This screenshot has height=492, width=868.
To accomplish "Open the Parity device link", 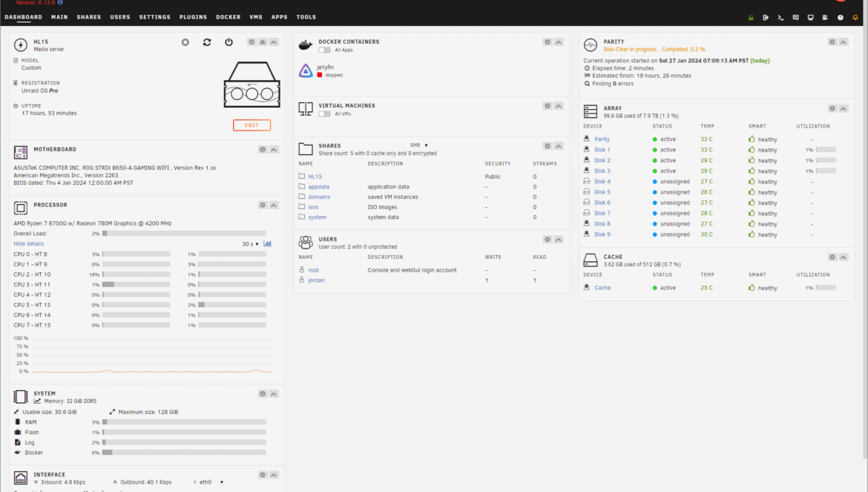I will click(602, 140).
